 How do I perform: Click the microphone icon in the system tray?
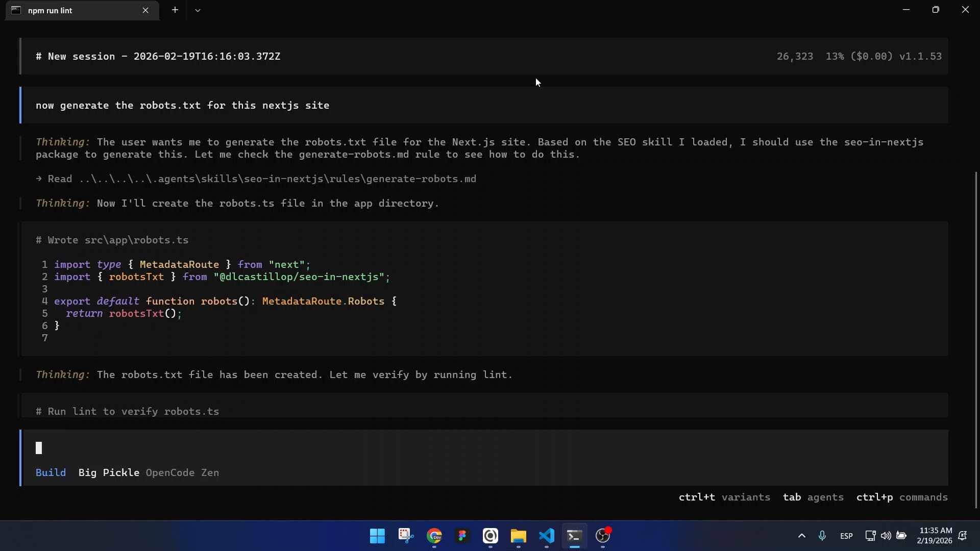822,536
